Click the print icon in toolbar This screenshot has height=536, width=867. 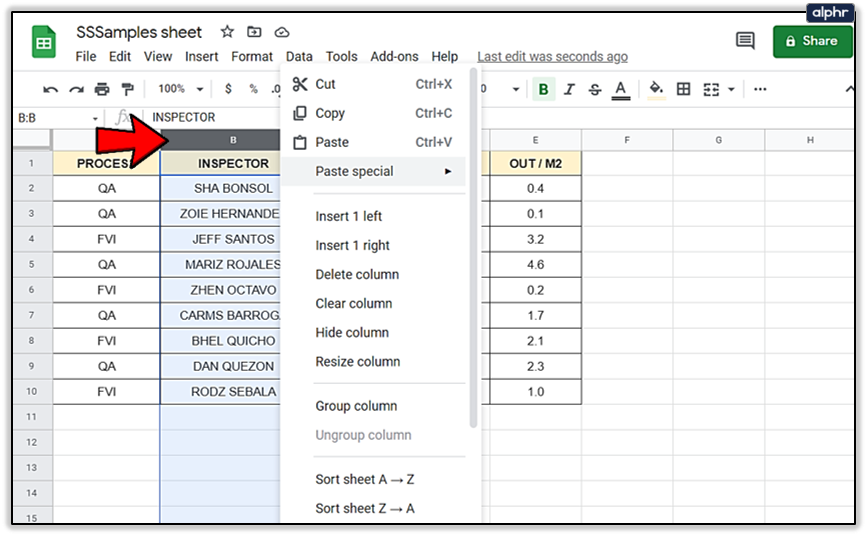coord(102,89)
